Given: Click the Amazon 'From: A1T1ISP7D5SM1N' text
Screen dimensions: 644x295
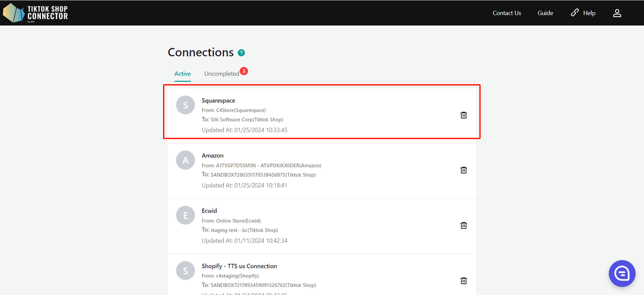Looking at the screenshot, I should (x=261, y=166).
